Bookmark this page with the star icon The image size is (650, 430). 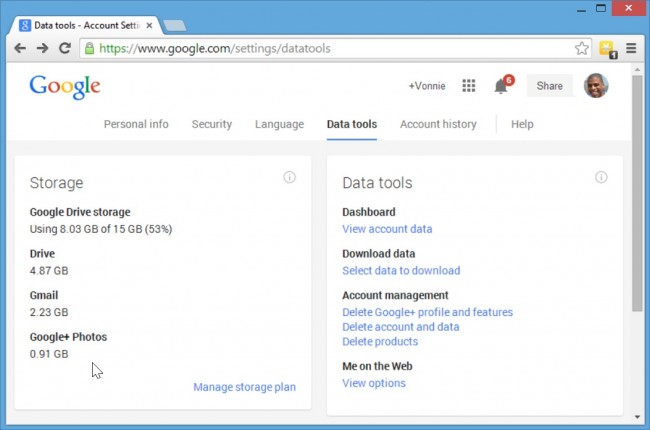582,49
